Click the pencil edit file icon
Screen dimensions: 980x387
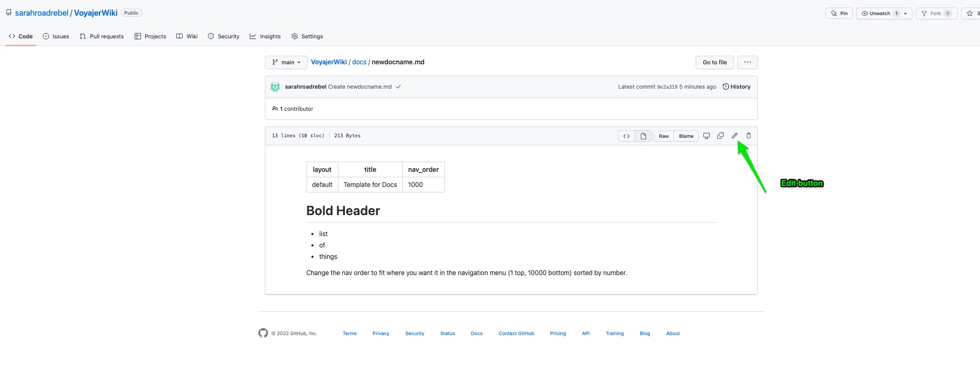(x=735, y=136)
